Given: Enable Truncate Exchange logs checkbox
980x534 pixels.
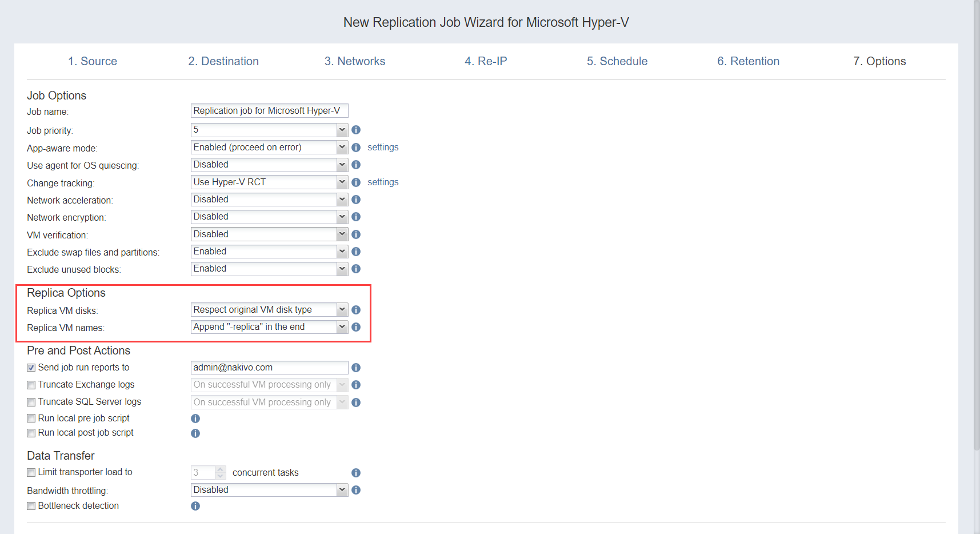Looking at the screenshot, I should point(31,385).
